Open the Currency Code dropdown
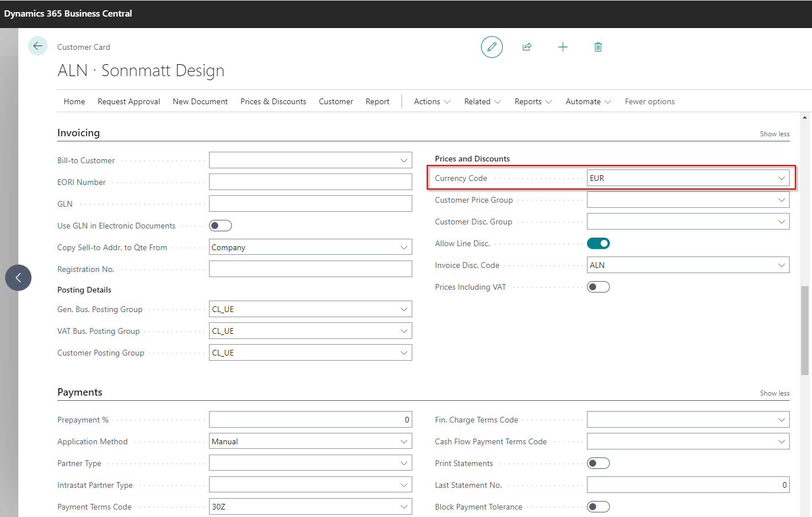Image resolution: width=812 pixels, height=517 pixels. point(782,178)
